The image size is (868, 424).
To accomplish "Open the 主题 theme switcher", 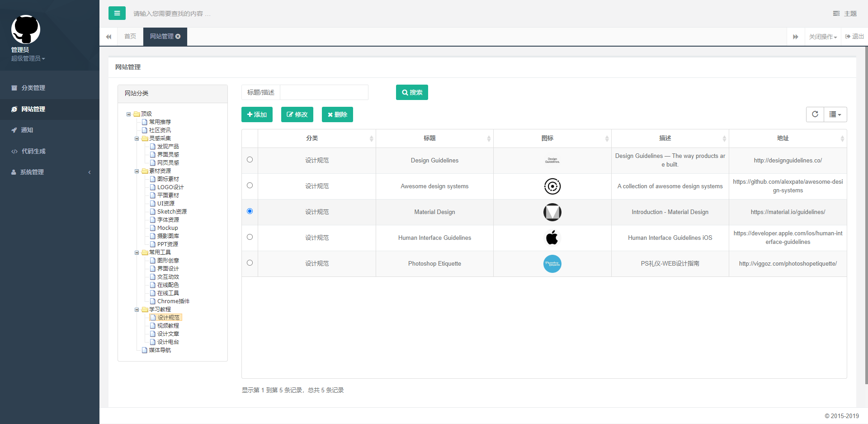I will pos(844,14).
